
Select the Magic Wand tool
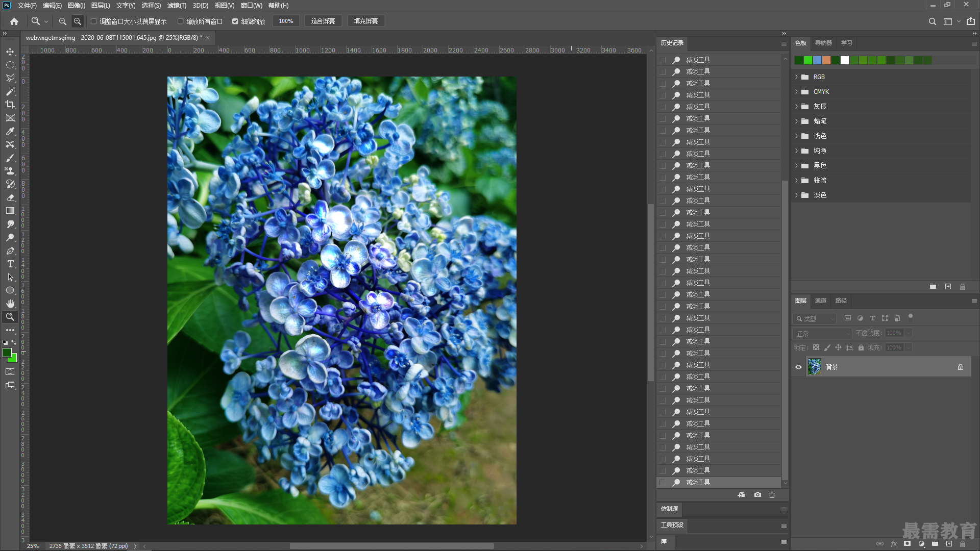point(10,91)
